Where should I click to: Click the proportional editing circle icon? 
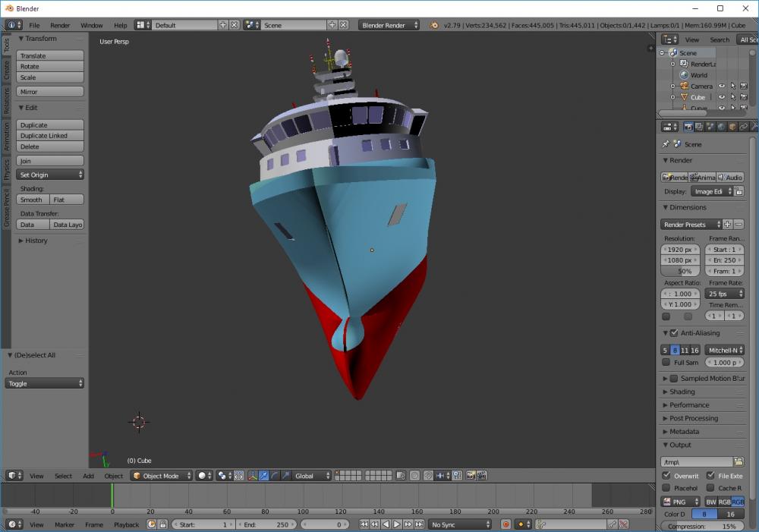(x=415, y=476)
